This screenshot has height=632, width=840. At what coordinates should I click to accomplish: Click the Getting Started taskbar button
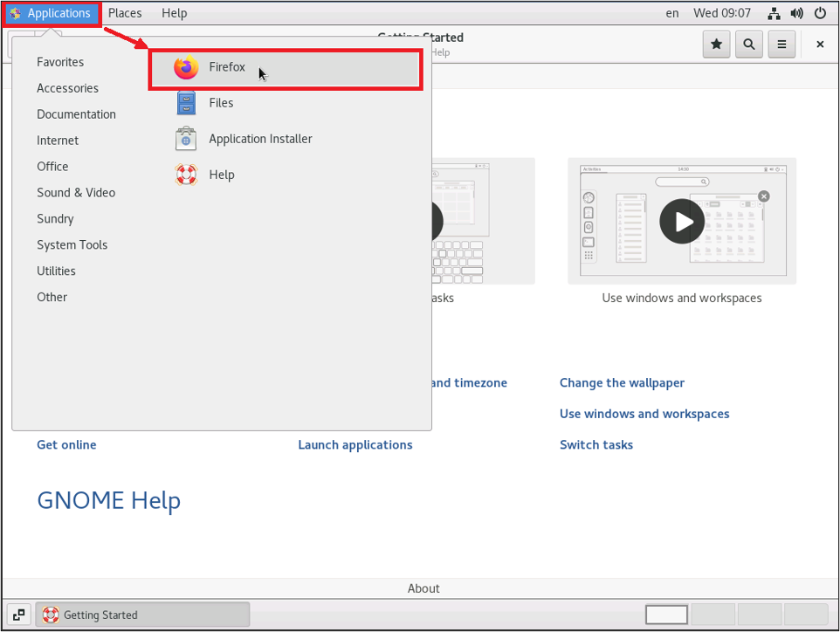click(x=142, y=615)
